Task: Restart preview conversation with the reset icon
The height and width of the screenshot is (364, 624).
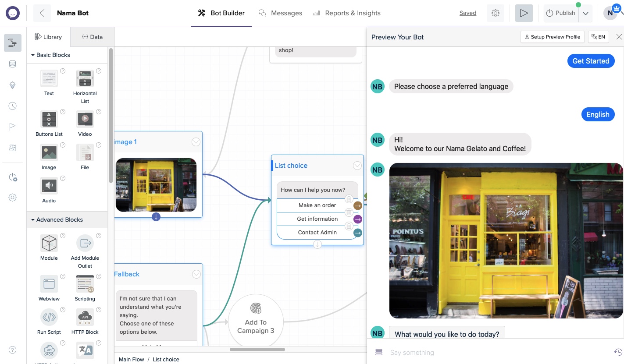Action: tap(618, 352)
